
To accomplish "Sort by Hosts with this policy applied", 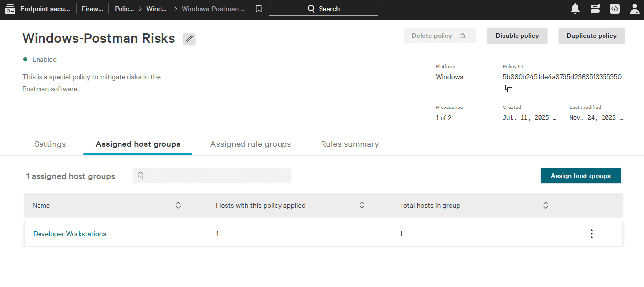I will coord(362,205).
